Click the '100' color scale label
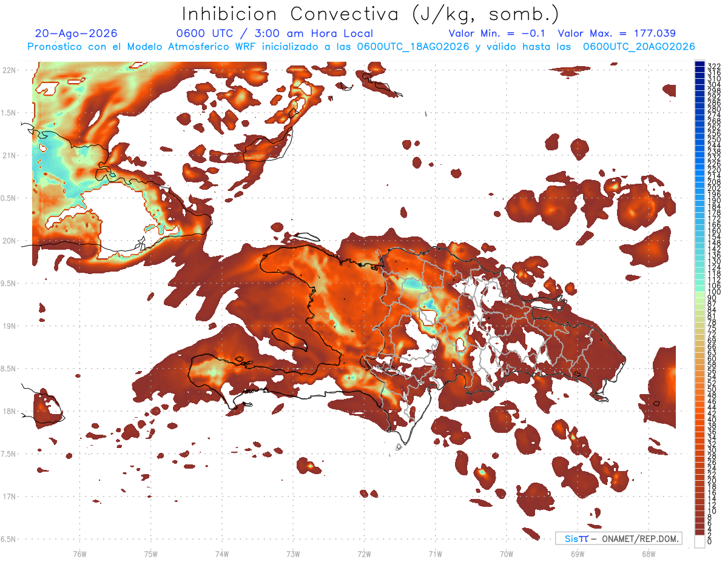Image resolution: width=728 pixels, height=562 pixels. [x=713, y=292]
